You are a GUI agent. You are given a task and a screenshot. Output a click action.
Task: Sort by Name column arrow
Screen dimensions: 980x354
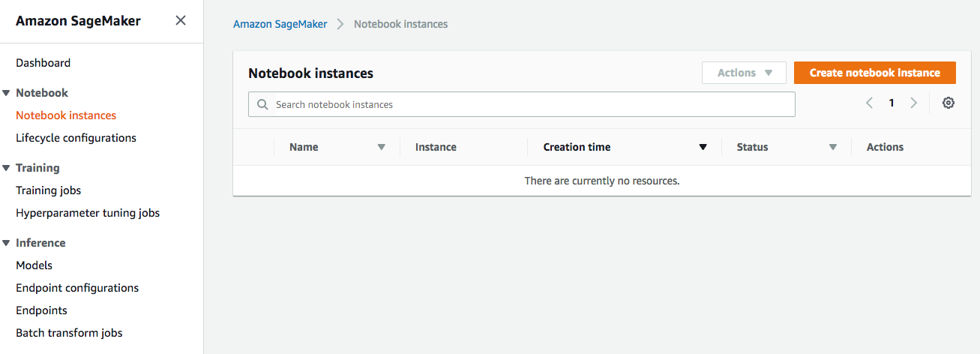[x=381, y=147]
